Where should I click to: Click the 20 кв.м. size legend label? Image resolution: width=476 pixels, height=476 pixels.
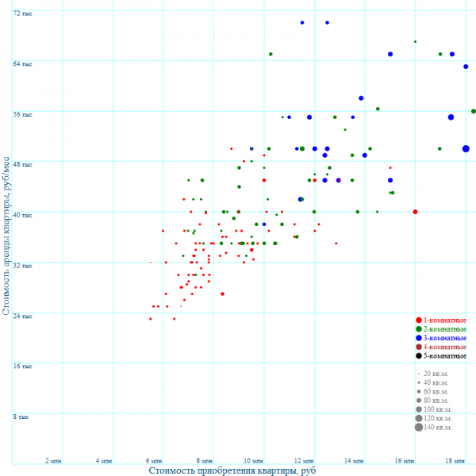(436, 373)
